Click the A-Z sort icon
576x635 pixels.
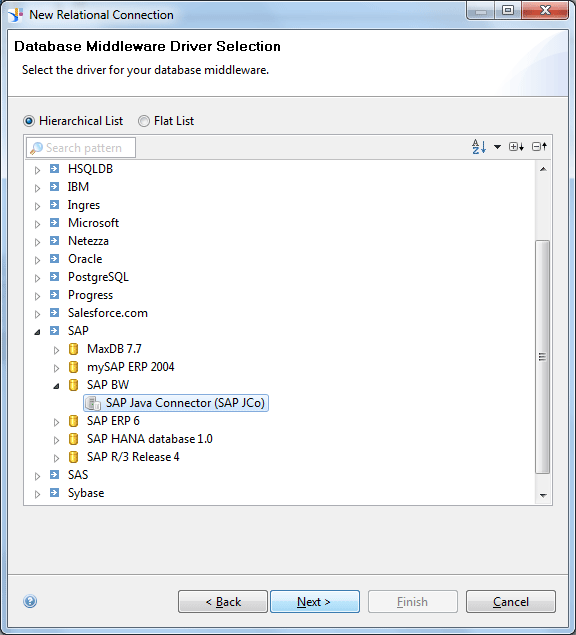[479, 147]
